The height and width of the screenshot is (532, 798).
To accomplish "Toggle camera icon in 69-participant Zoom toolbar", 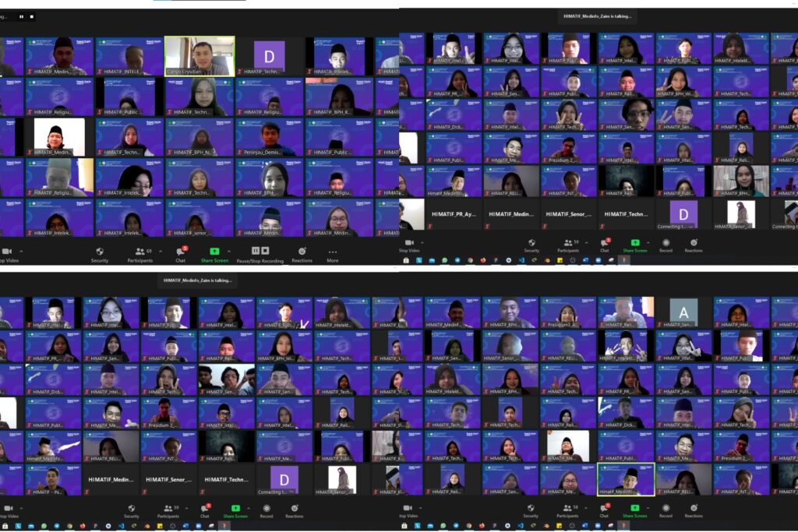I will click(x=6, y=252).
